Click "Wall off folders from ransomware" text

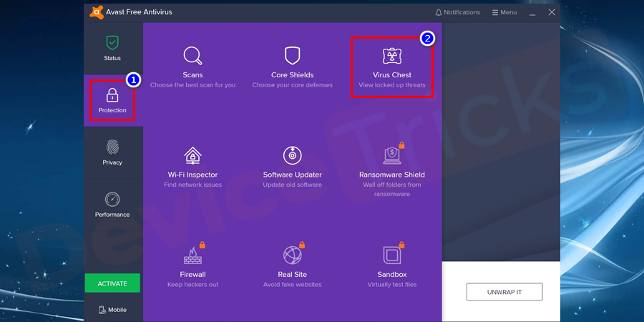click(392, 190)
